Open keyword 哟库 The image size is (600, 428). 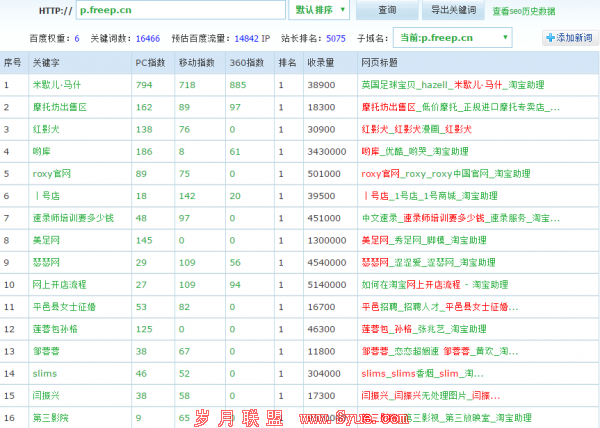[x=41, y=151]
